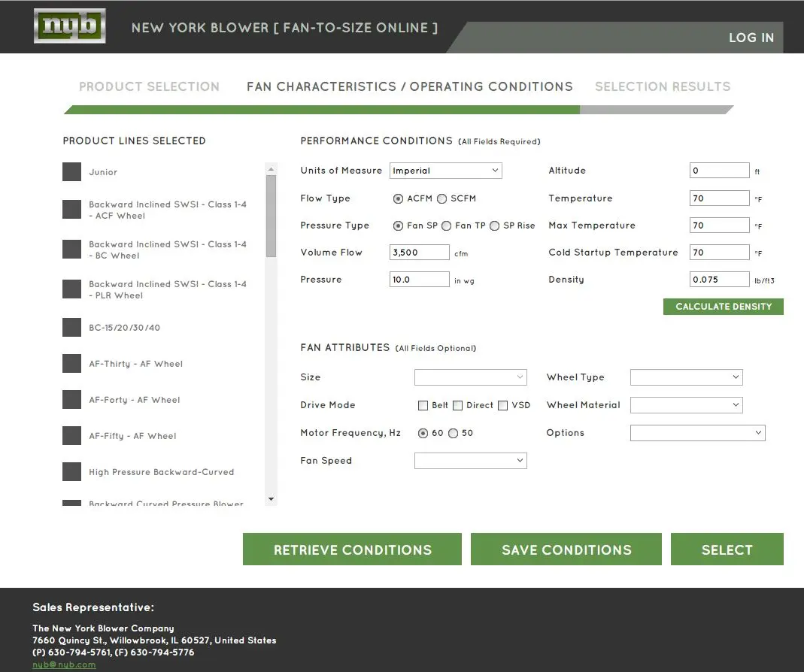Image resolution: width=804 pixels, height=672 pixels.
Task: Go to Selection Results tab
Action: pos(663,86)
